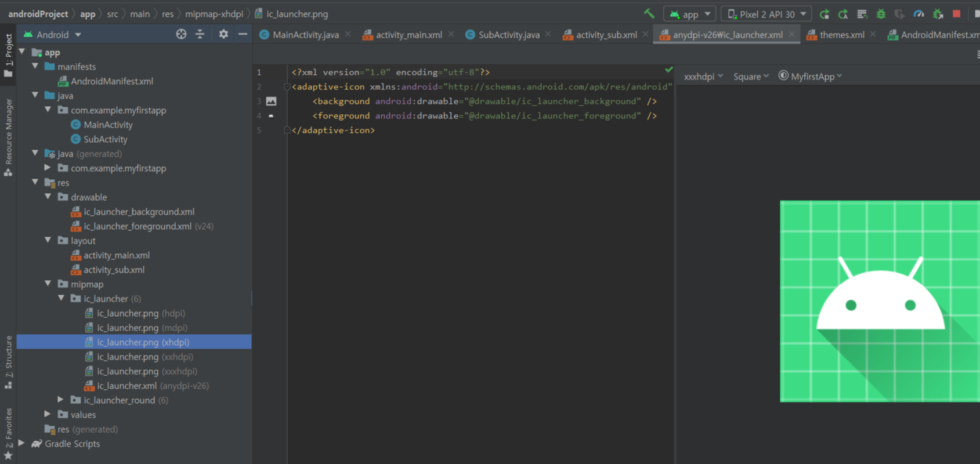
Task: Click the Collapse All icon in Project panel
Action: (x=200, y=34)
